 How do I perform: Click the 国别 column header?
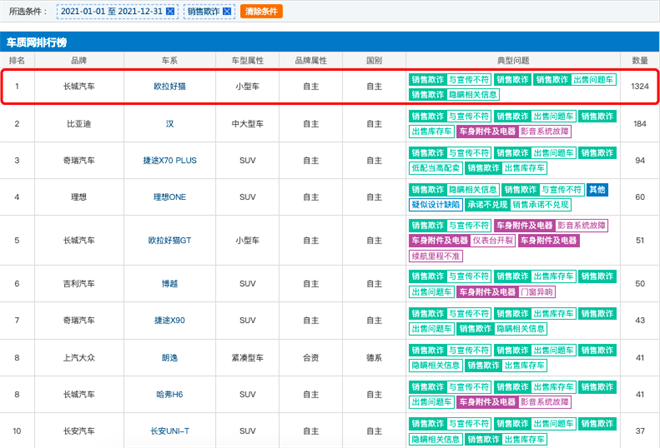[x=374, y=61]
